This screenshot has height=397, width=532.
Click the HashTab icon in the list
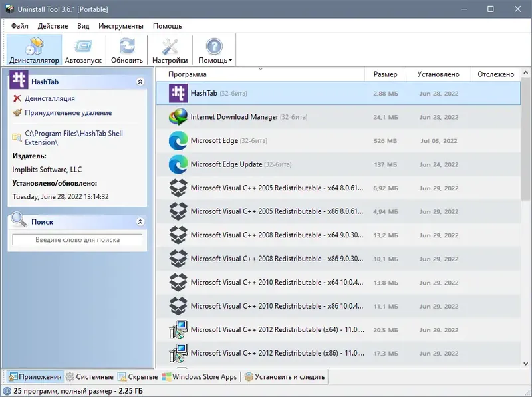click(x=177, y=94)
